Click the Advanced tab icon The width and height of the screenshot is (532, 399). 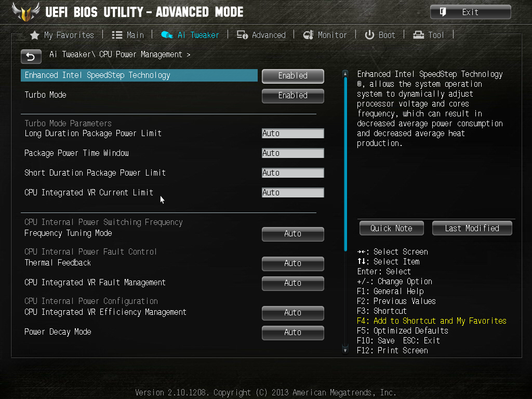[x=242, y=35]
